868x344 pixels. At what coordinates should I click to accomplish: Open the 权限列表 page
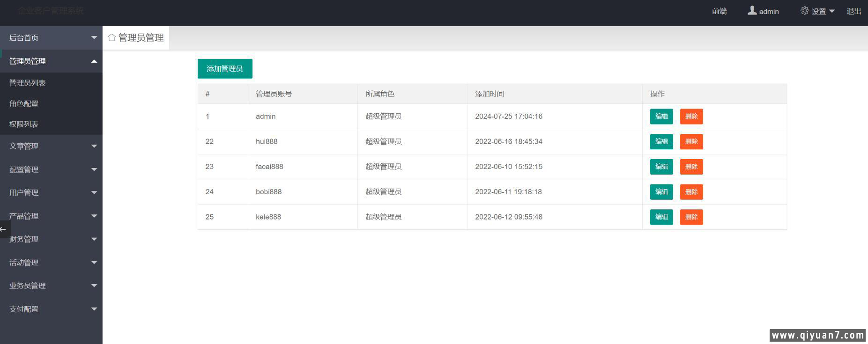(24, 124)
